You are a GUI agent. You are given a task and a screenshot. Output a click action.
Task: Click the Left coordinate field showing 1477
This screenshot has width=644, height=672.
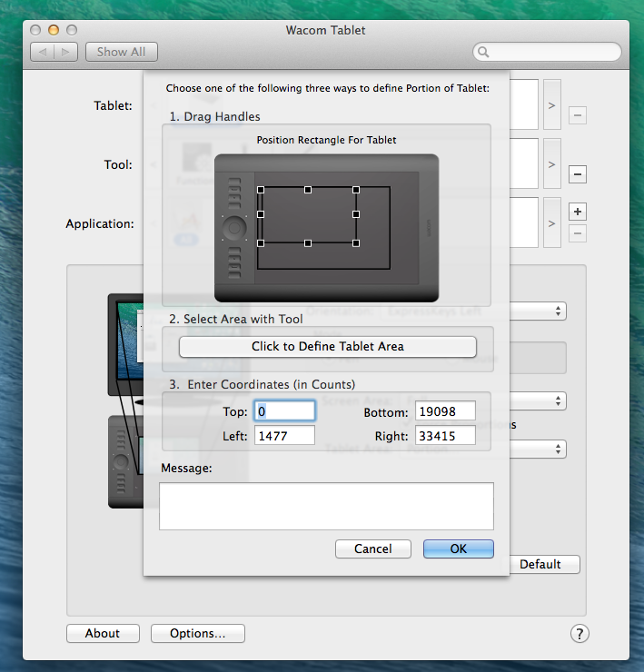click(x=284, y=435)
